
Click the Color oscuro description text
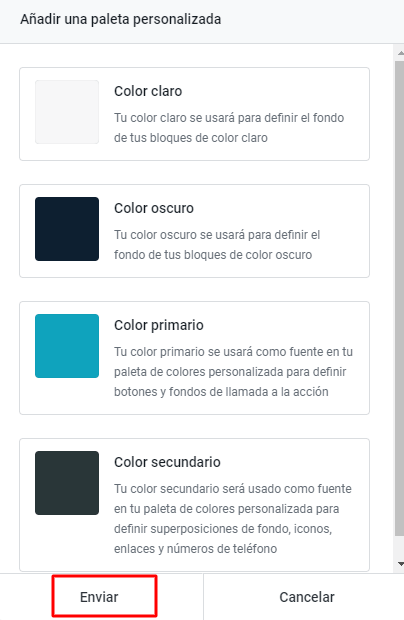[217, 245]
